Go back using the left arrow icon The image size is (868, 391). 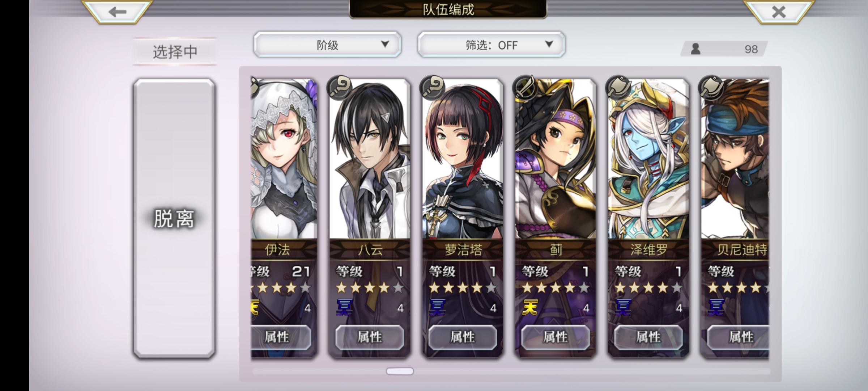pos(117,12)
